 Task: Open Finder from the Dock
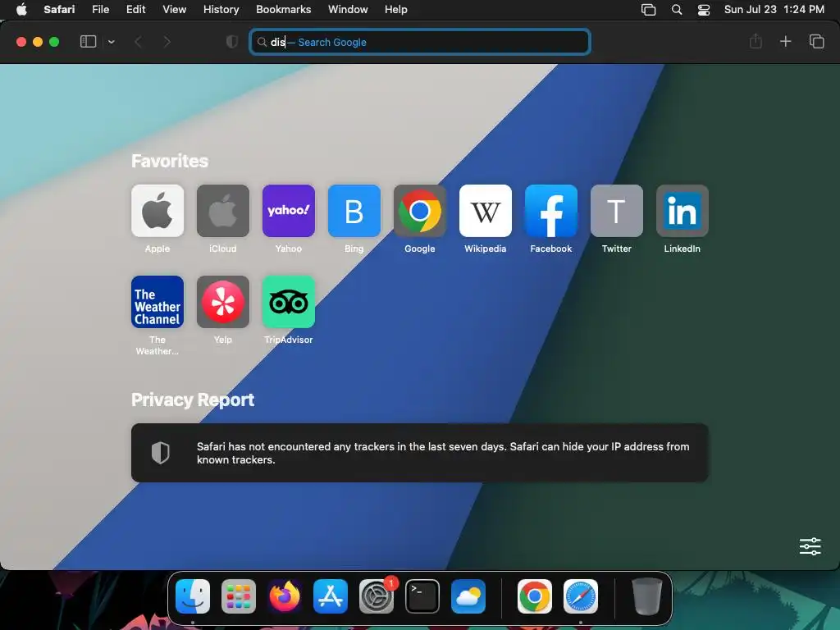[x=193, y=596]
